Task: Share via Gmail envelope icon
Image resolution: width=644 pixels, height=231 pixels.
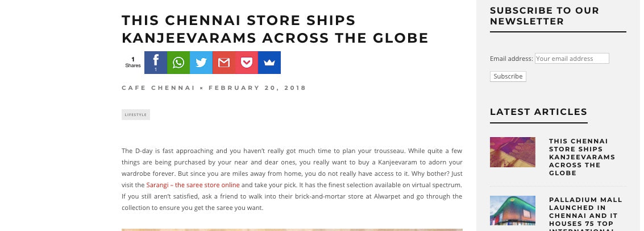Action: (224, 63)
